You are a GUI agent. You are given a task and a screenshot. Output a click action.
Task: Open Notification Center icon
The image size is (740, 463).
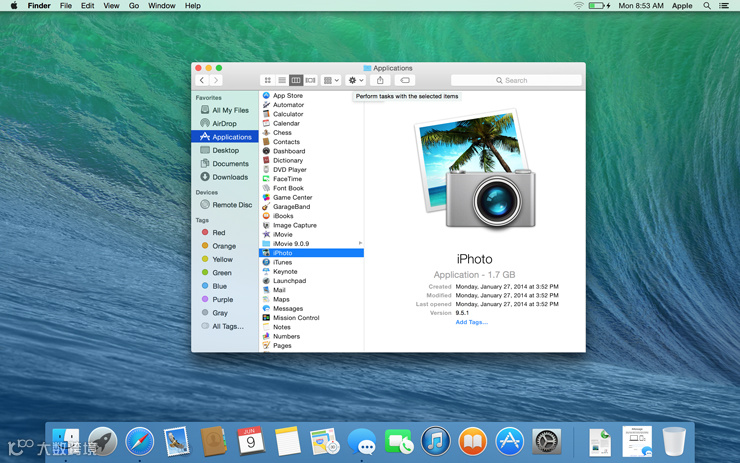pos(724,6)
